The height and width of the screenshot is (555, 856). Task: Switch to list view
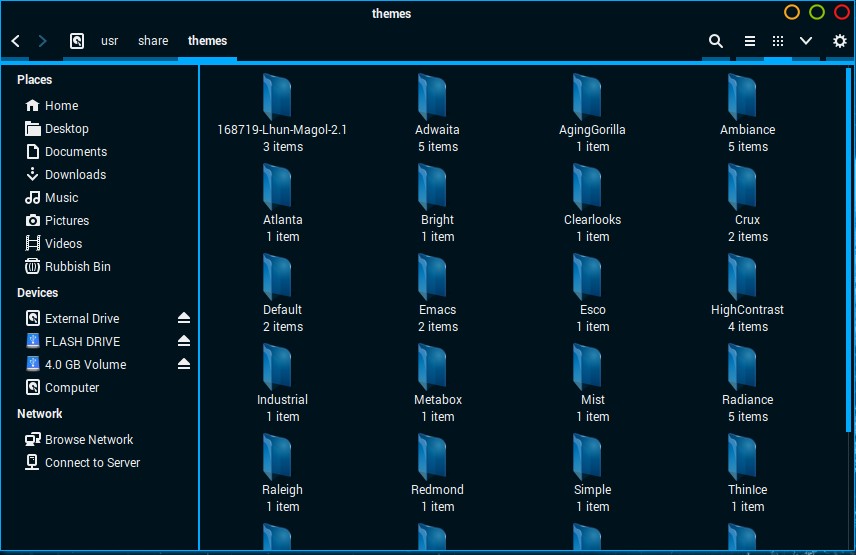click(x=749, y=41)
